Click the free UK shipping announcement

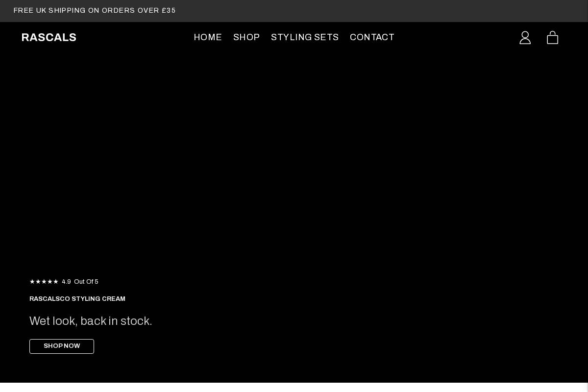tap(95, 11)
